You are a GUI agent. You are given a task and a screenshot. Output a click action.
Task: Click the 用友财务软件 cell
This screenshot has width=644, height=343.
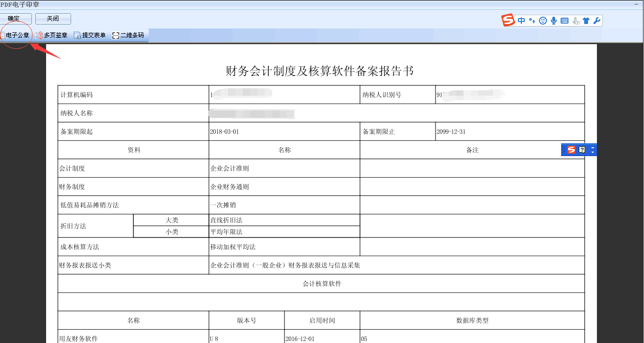(133, 337)
